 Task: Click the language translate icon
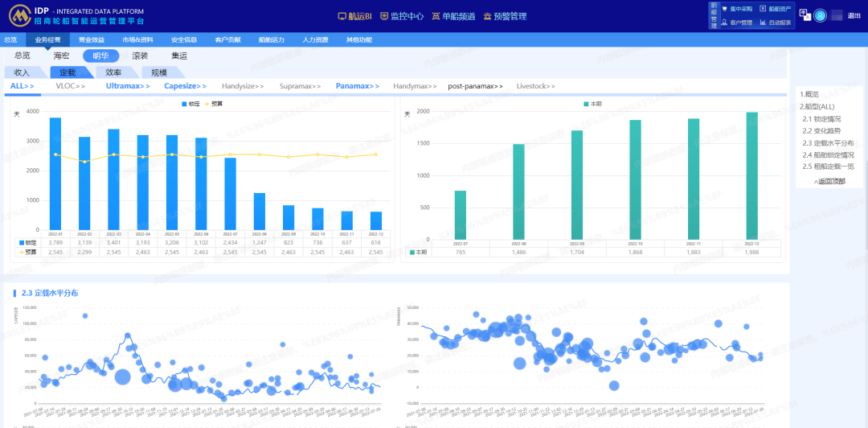click(805, 15)
